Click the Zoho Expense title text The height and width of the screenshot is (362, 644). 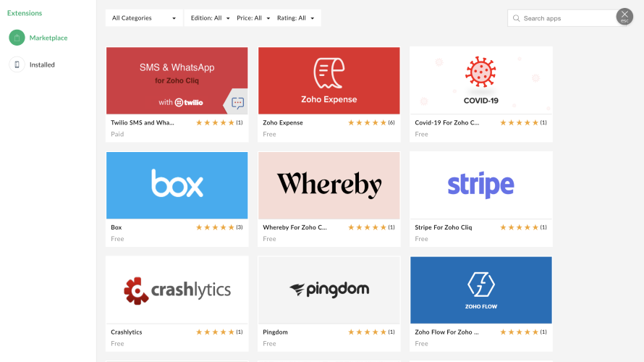click(283, 122)
